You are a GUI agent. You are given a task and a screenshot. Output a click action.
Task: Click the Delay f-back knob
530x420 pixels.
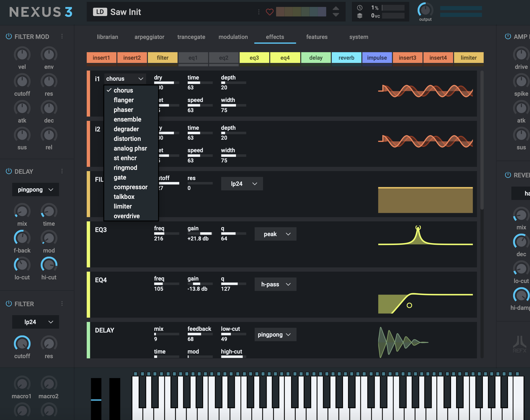(x=22, y=238)
